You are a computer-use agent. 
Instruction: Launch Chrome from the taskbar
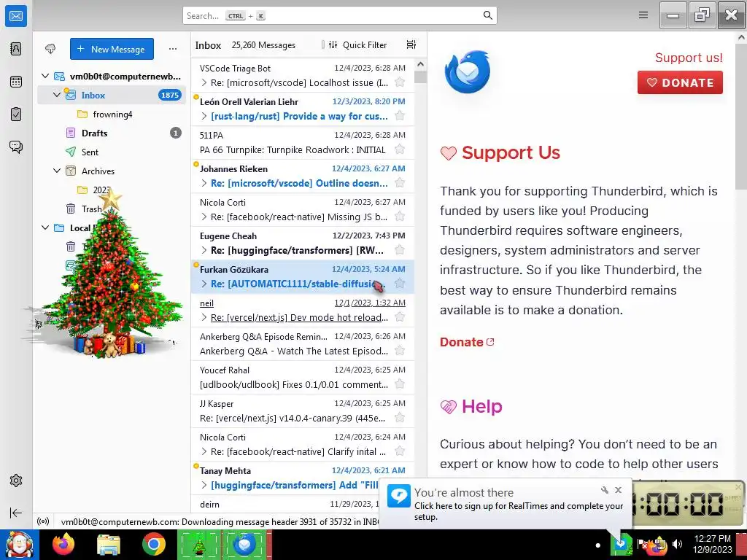[154, 544]
